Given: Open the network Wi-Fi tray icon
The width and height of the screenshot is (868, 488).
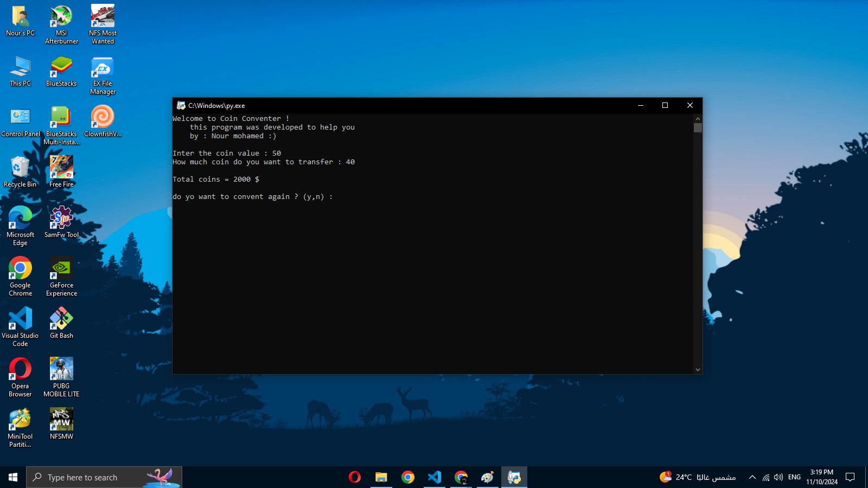Looking at the screenshot, I should coord(766,477).
